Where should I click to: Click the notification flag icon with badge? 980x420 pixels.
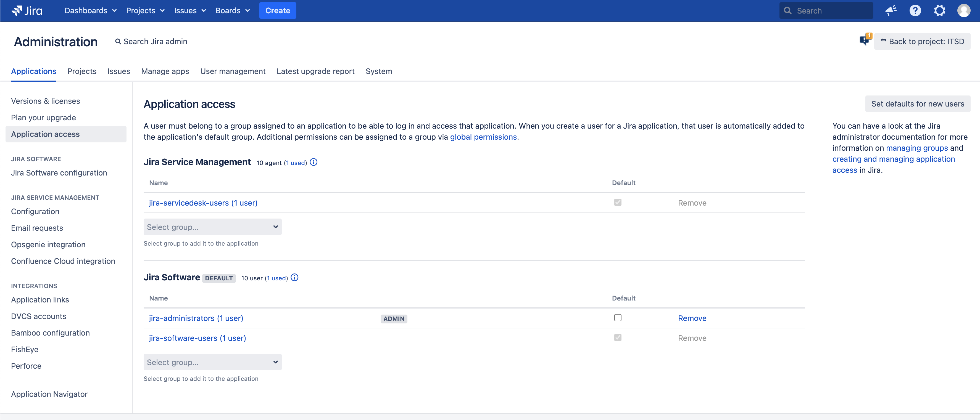point(865,40)
